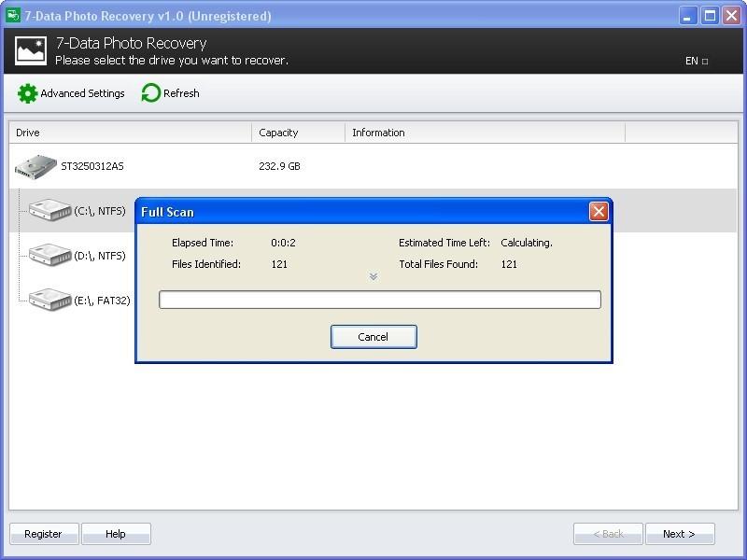Viewport: 747px width, 560px height.
Task: Close the Full Scan dialog
Action: pyautogui.click(x=599, y=212)
